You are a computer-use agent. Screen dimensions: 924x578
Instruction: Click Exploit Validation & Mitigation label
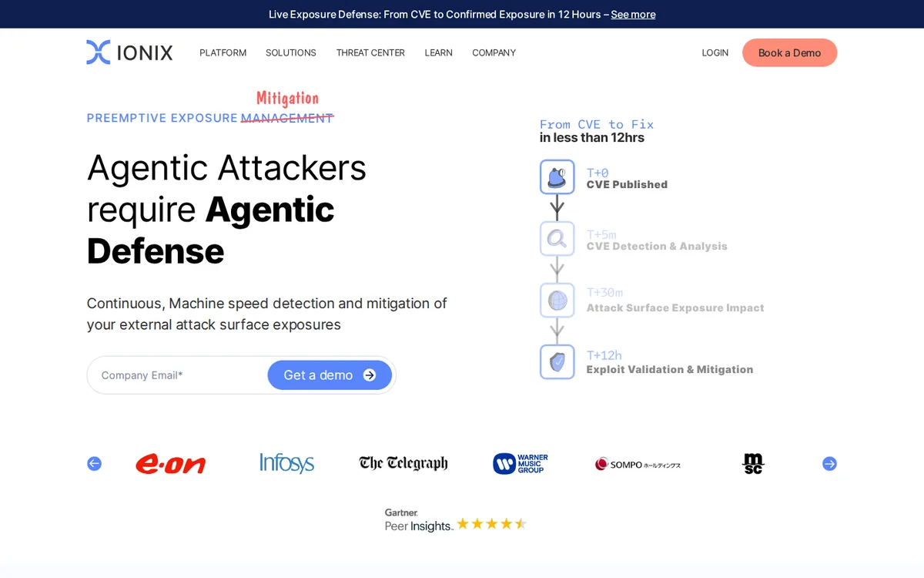coord(670,370)
